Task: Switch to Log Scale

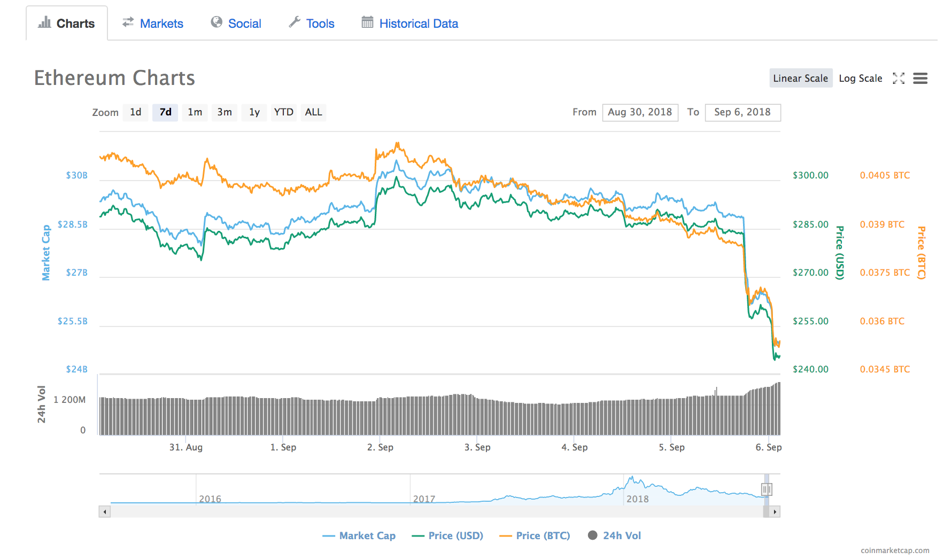Action: [861, 78]
